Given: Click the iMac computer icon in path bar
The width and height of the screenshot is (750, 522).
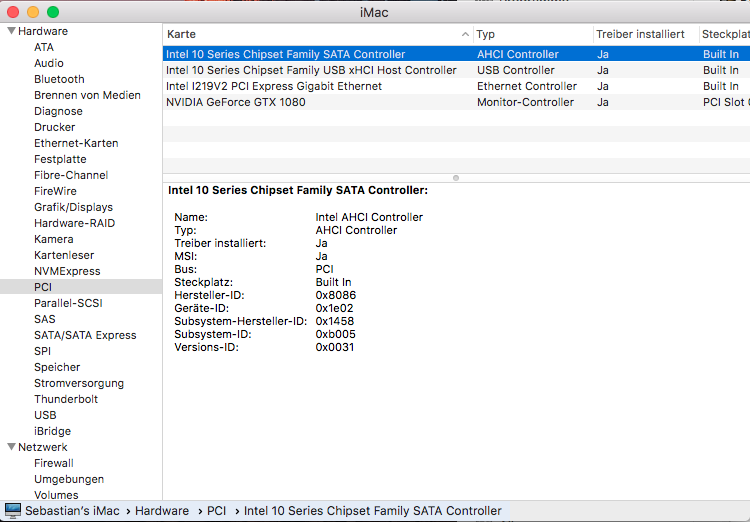Looking at the screenshot, I should coord(12,511).
